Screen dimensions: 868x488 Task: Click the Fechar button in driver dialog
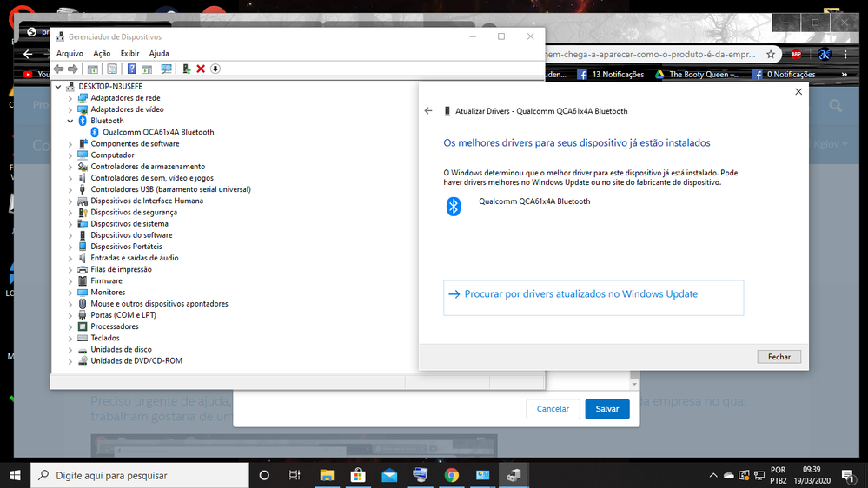(x=779, y=357)
